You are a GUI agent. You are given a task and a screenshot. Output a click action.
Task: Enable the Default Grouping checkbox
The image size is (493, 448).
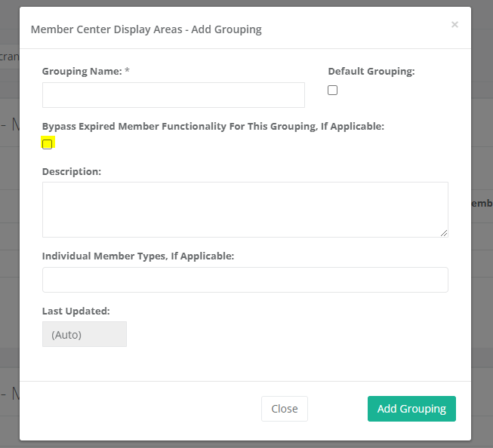pos(333,91)
